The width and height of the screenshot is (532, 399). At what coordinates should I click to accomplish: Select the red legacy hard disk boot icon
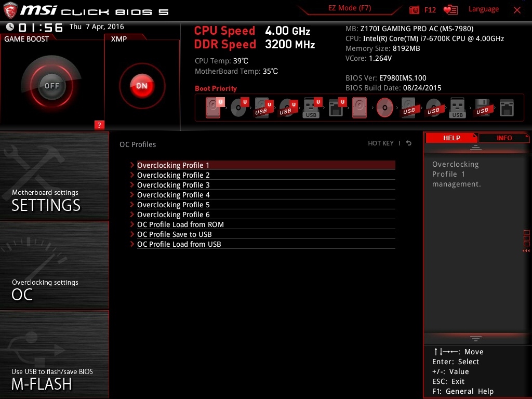360,108
